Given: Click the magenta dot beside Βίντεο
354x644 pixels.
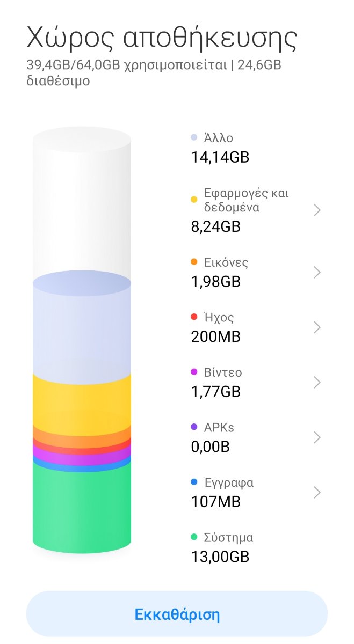Looking at the screenshot, I should click(x=194, y=372).
